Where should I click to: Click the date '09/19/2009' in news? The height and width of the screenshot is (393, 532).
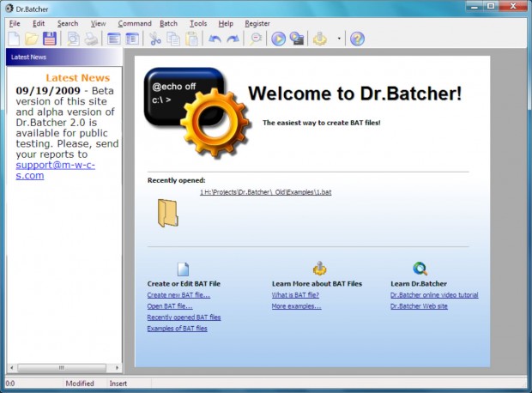pos(48,91)
